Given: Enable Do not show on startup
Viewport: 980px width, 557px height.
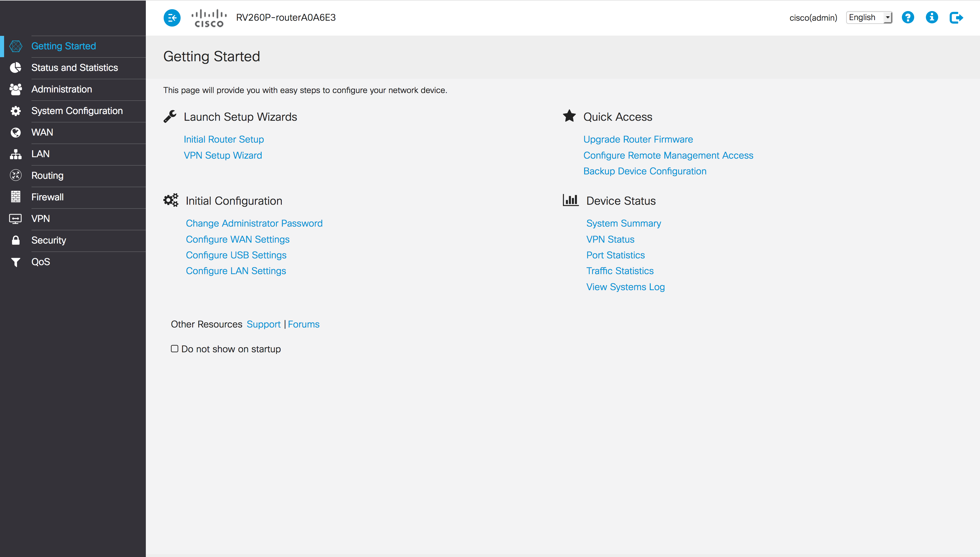Looking at the screenshot, I should click(x=174, y=348).
